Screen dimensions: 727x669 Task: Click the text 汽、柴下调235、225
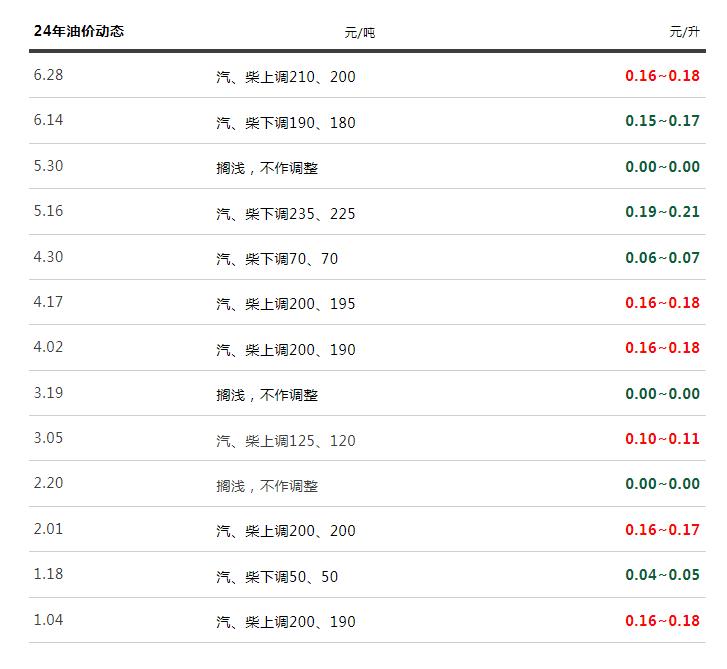pos(285,214)
